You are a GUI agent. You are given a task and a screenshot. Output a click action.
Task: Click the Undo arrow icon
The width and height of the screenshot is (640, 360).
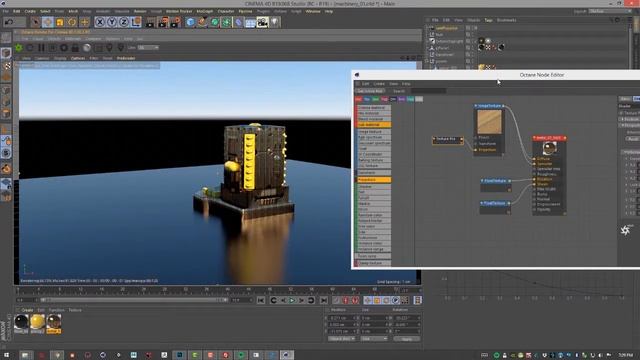coord(9,22)
